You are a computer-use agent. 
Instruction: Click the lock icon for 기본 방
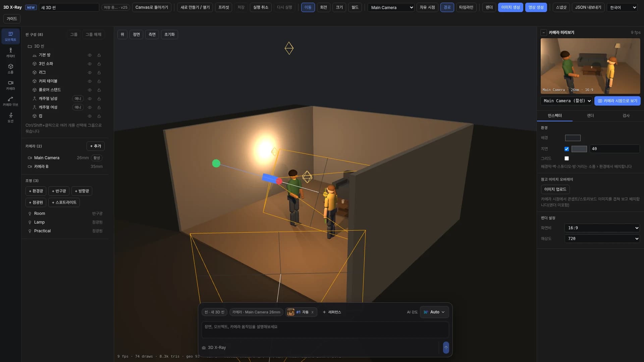[x=99, y=55]
